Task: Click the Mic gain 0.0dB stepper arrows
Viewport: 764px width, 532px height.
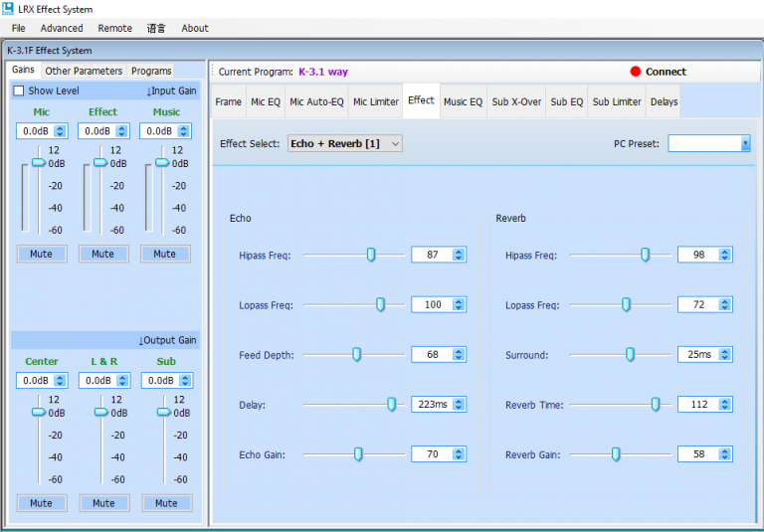Action: tap(60, 131)
